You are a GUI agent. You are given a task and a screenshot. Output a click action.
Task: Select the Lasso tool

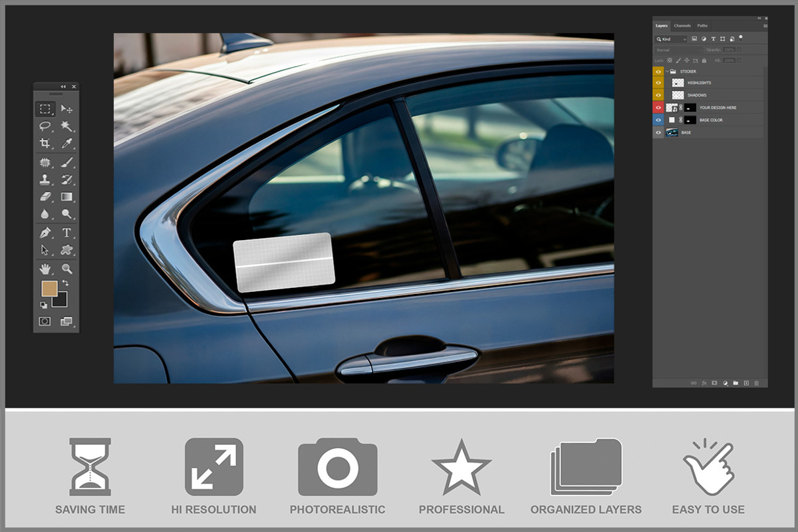click(x=45, y=126)
